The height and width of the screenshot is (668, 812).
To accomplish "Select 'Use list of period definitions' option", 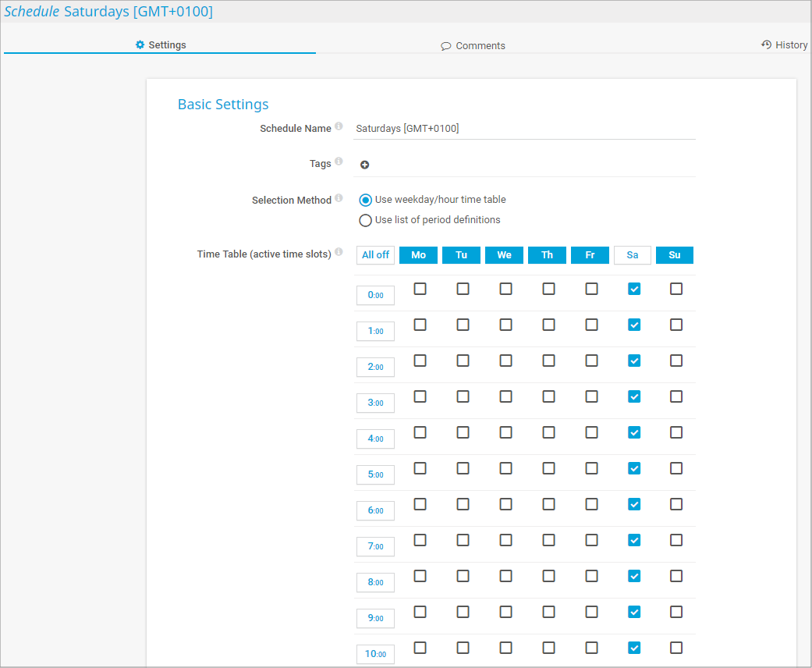I will [365, 220].
